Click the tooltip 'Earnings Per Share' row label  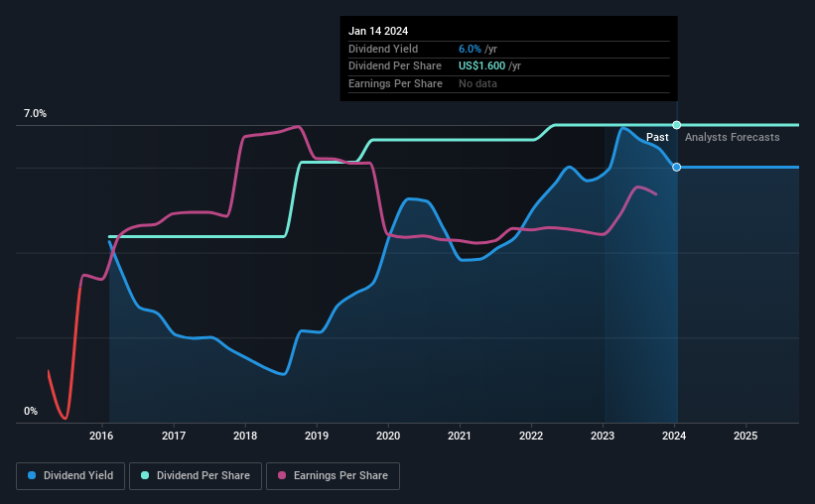(x=395, y=83)
